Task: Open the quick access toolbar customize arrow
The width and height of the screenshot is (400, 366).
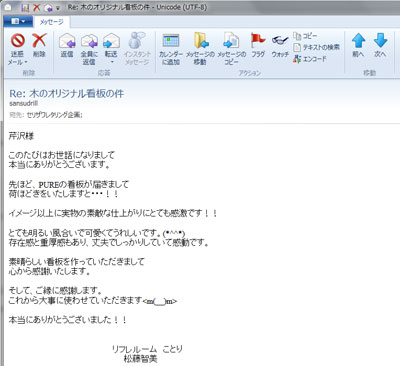Action: [58, 8]
